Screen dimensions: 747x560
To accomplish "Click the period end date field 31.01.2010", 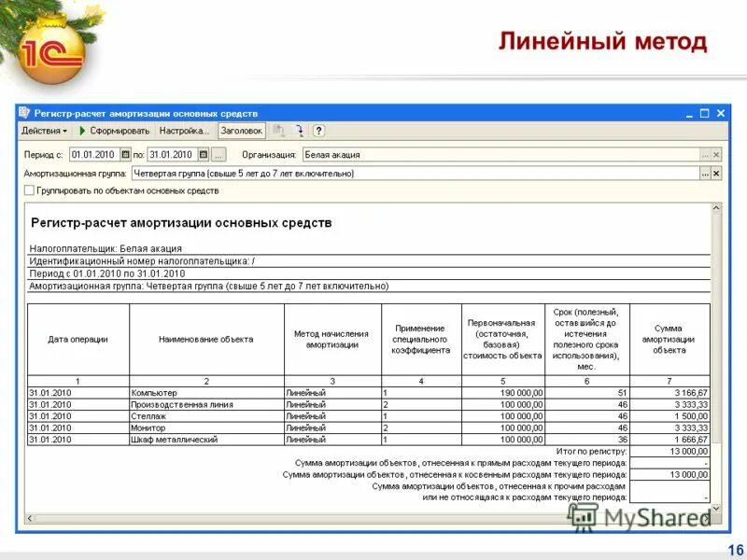I will point(172,155).
